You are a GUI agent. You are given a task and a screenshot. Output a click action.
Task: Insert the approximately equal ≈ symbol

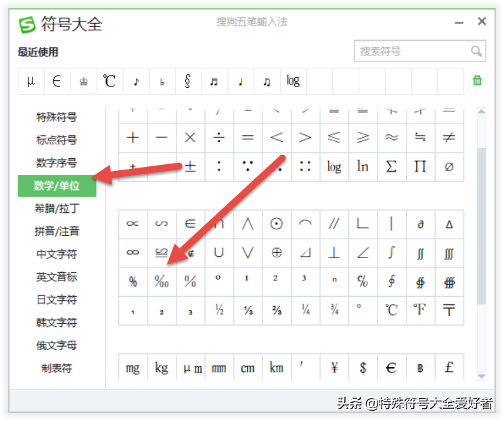click(392, 138)
